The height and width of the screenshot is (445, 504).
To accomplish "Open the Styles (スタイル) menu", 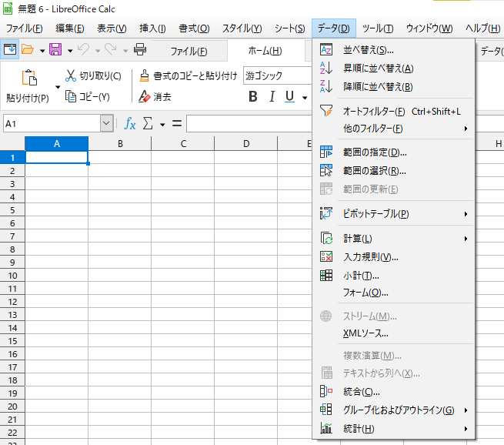I will 242,28.
